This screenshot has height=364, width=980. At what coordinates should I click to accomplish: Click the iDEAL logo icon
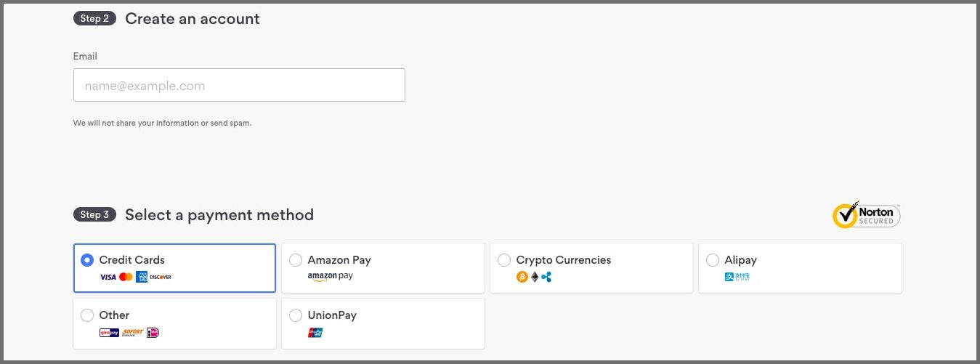[153, 332]
